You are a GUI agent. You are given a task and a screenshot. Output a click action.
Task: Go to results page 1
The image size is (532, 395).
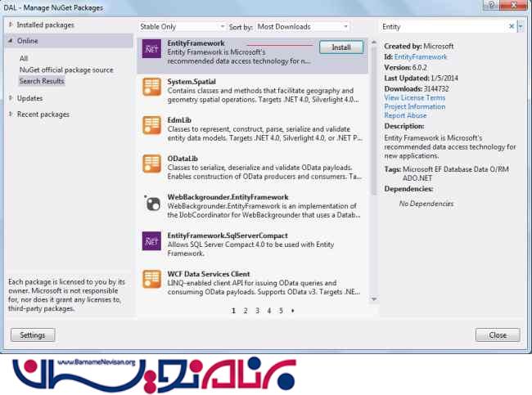(233, 311)
